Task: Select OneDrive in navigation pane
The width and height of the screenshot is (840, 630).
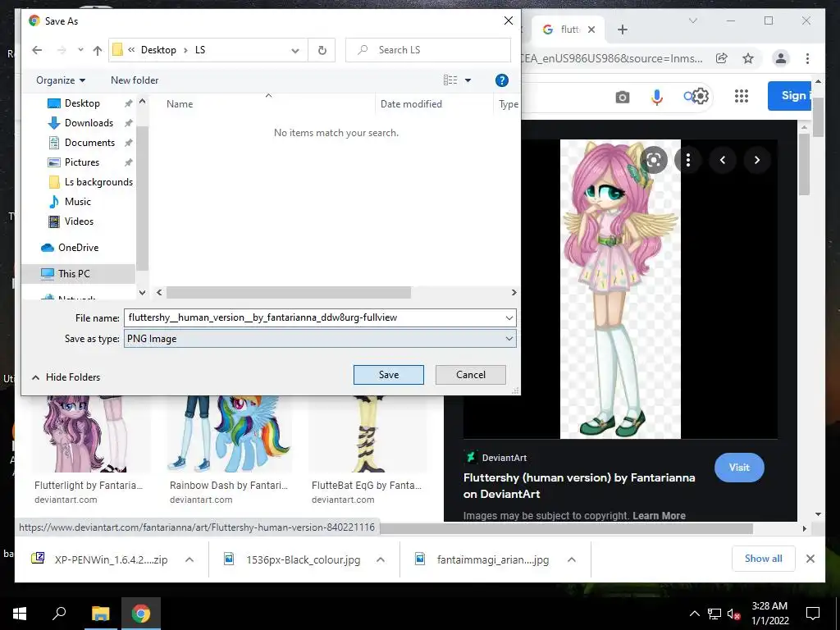Action: click(x=78, y=248)
